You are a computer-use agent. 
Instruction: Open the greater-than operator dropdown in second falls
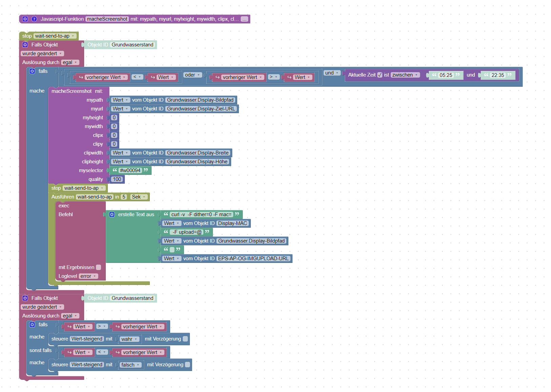click(x=102, y=326)
